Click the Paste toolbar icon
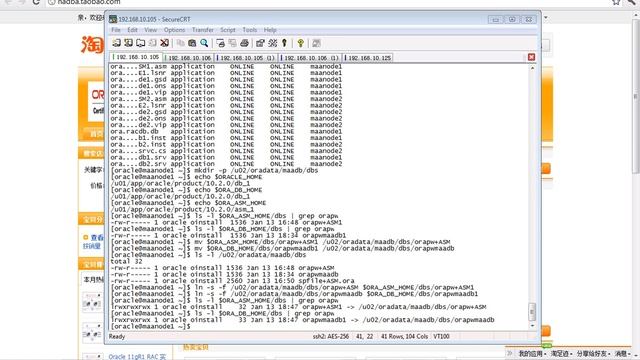 [x=192, y=43]
